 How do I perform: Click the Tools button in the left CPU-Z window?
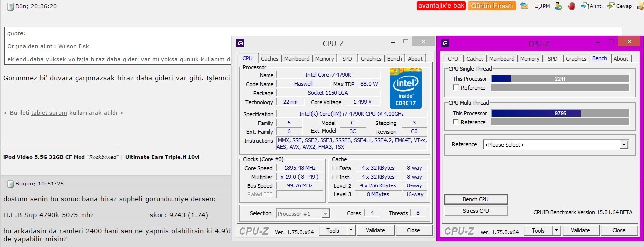point(333,230)
